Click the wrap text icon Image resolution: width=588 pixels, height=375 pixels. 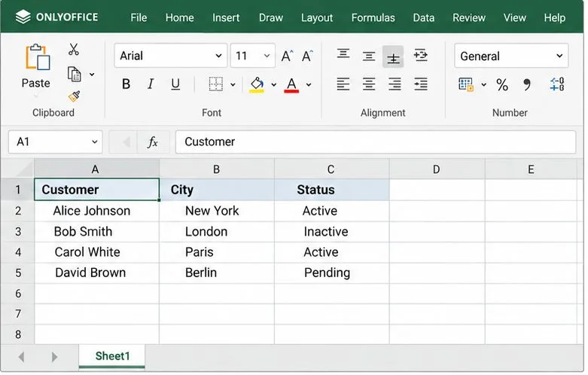pos(421,55)
